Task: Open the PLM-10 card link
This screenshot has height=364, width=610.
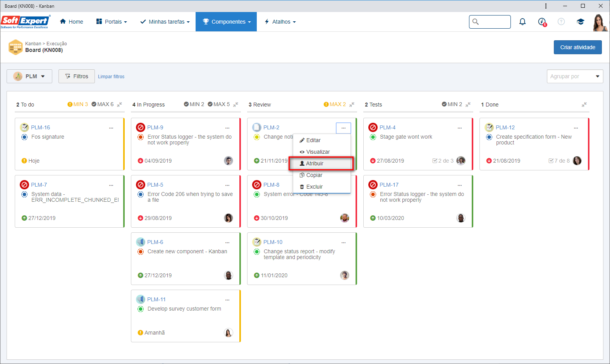Action: pyautogui.click(x=273, y=242)
